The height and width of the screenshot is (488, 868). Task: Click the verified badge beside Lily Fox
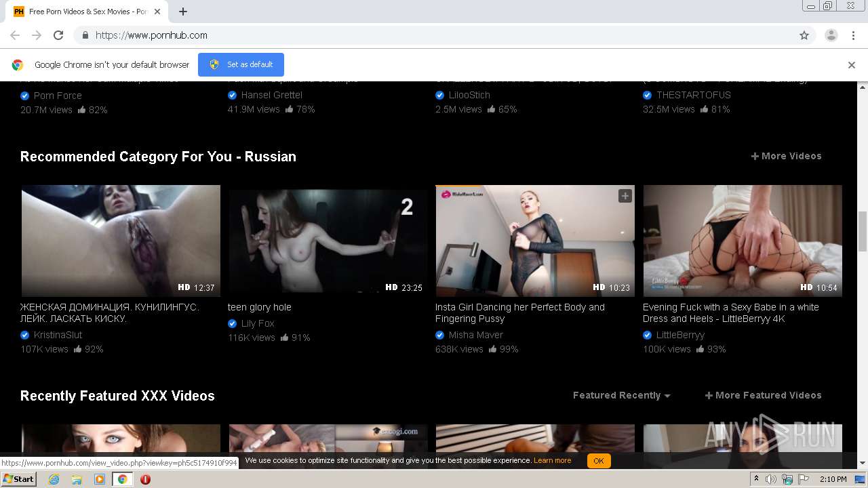(233, 323)
